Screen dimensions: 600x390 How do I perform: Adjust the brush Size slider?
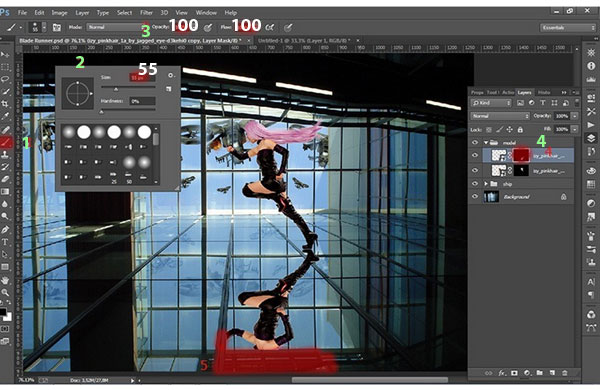click(x=116, y=89)
